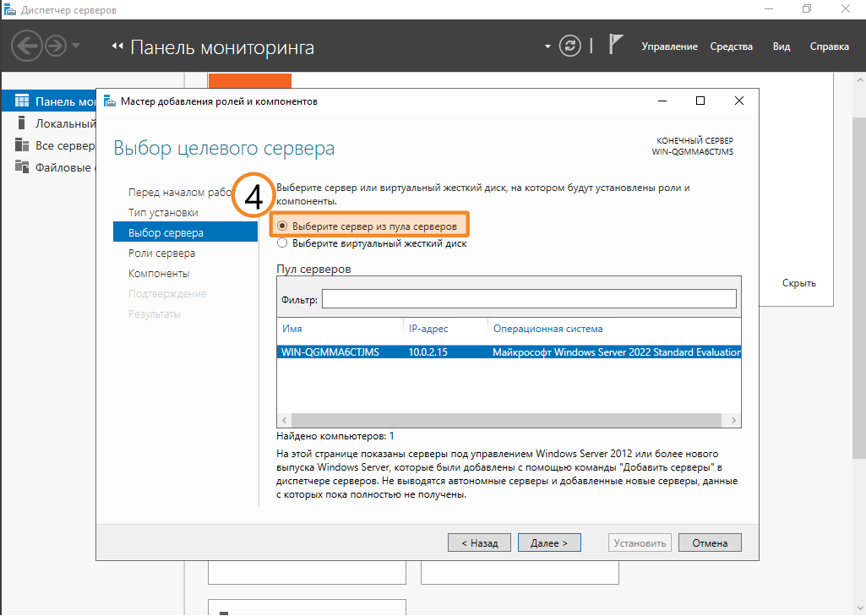Open the Средства menu

(x=731, y=46)
